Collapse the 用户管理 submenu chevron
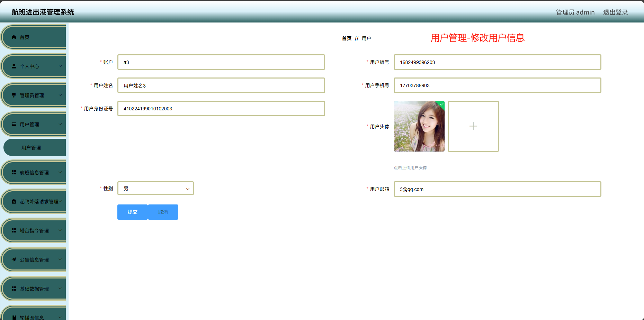This screenshot has height=320, width=644. 60,124
